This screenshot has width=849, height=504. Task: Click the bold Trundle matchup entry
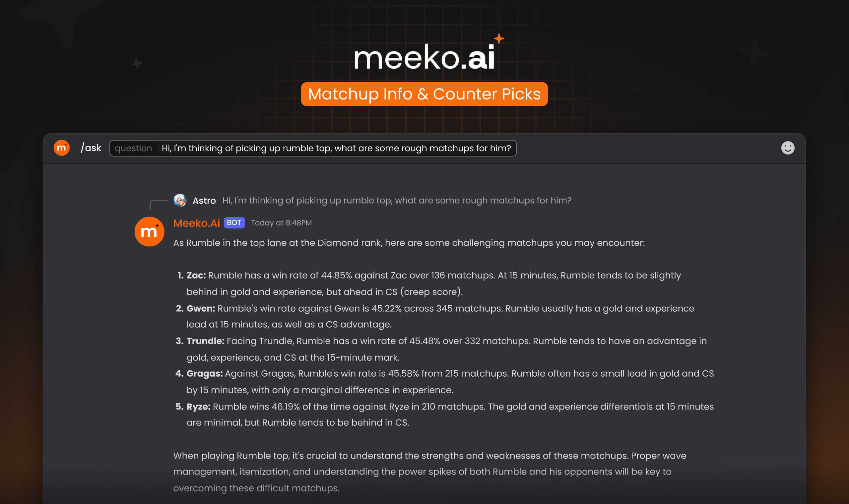[205, 341]
